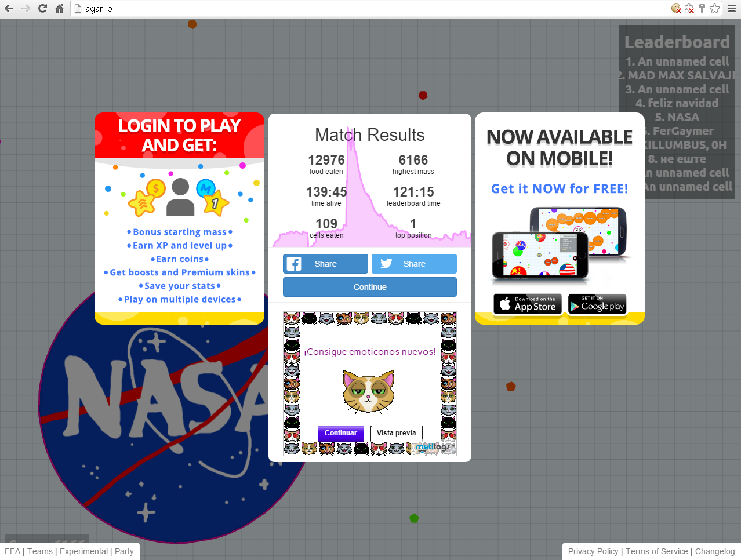Open the Changelog link

click(x=715, y=551)
